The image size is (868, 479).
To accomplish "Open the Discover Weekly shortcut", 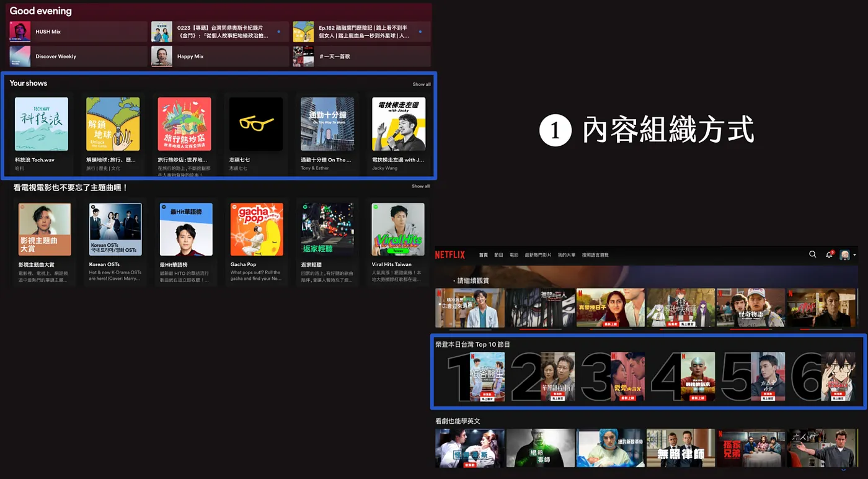I will click(78, 56).
